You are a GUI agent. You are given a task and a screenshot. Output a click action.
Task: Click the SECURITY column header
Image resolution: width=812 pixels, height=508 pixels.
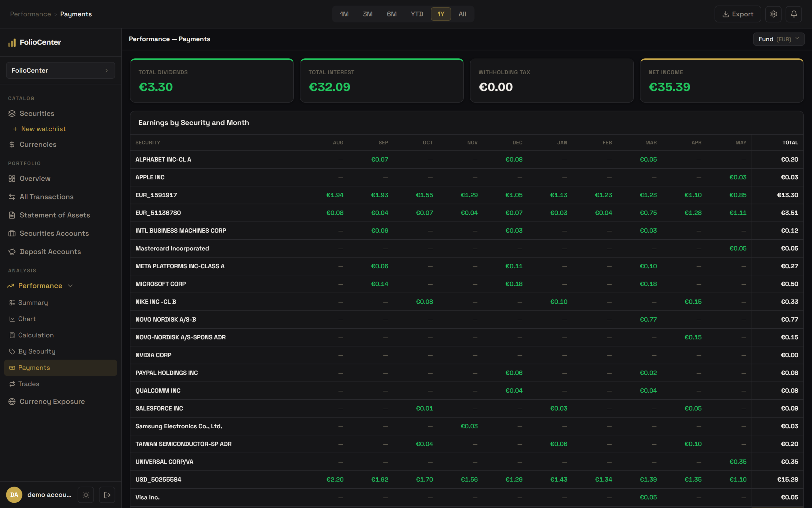point(147,143)
